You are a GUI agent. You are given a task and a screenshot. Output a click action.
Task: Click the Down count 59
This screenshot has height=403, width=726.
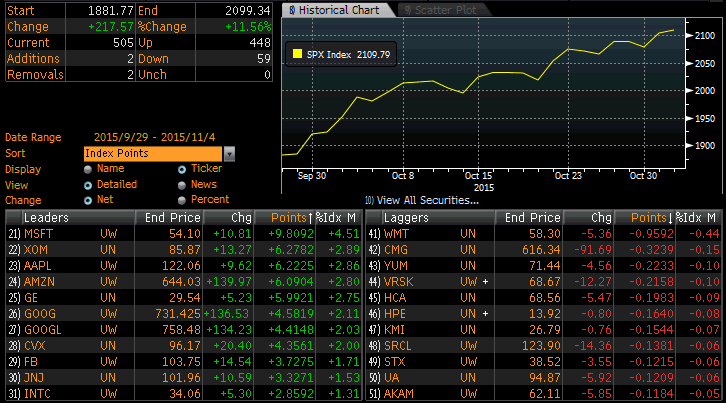coord(263,59)
